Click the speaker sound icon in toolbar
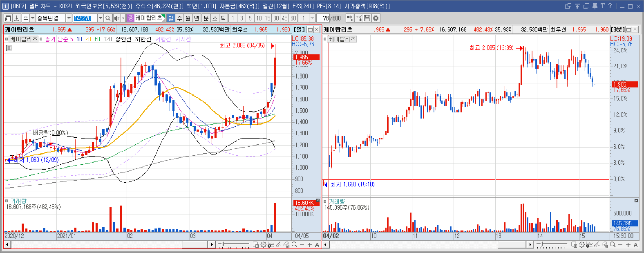644x253 pixels. (x=116, y=18)
